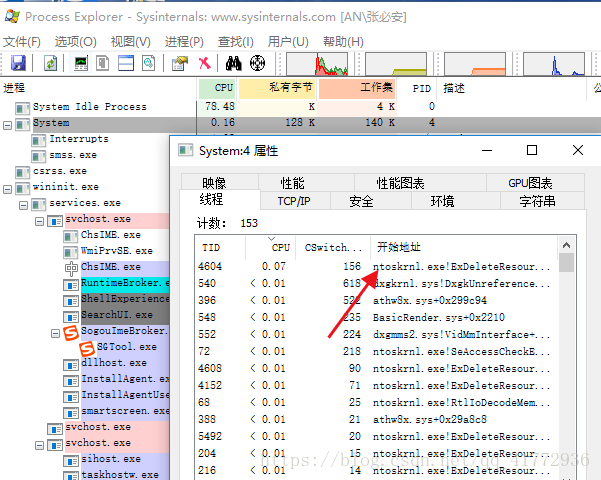This screenshot has height=480, width=601.
Task: Sort threads by 开始地址 column header
Action: 463,247
